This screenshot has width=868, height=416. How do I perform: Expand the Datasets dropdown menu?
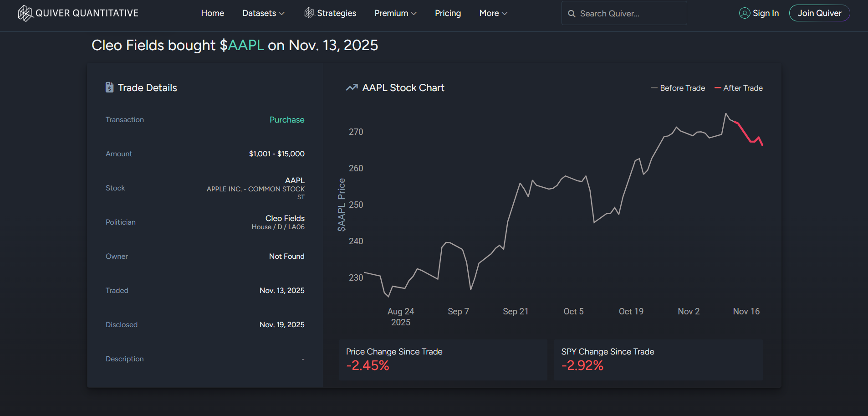(x=263, y=13)
